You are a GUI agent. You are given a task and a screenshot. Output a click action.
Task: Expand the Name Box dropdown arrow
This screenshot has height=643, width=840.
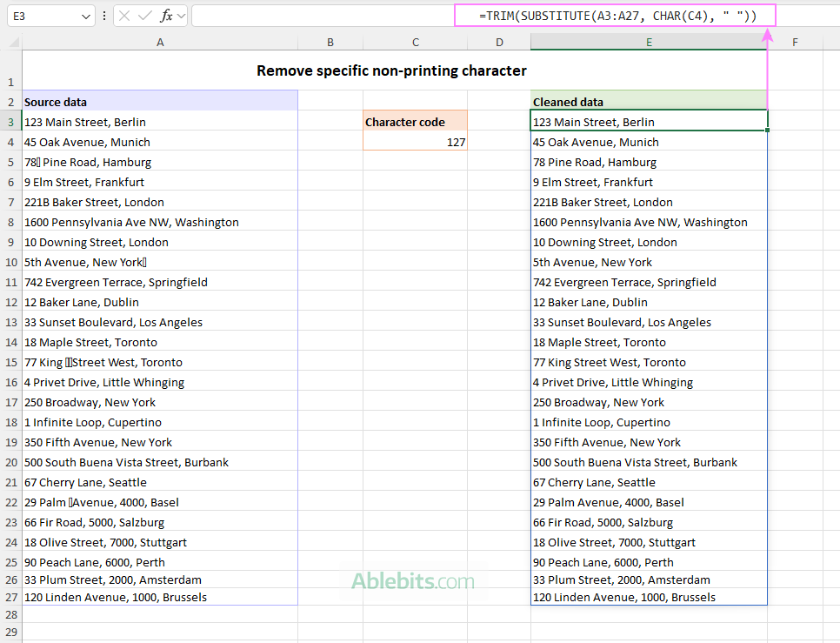pos(86,17)
